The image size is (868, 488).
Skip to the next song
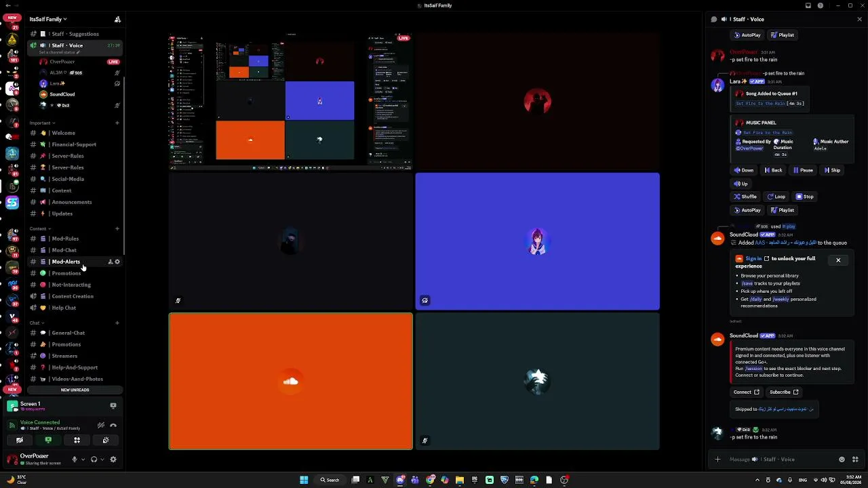(832, 170)
